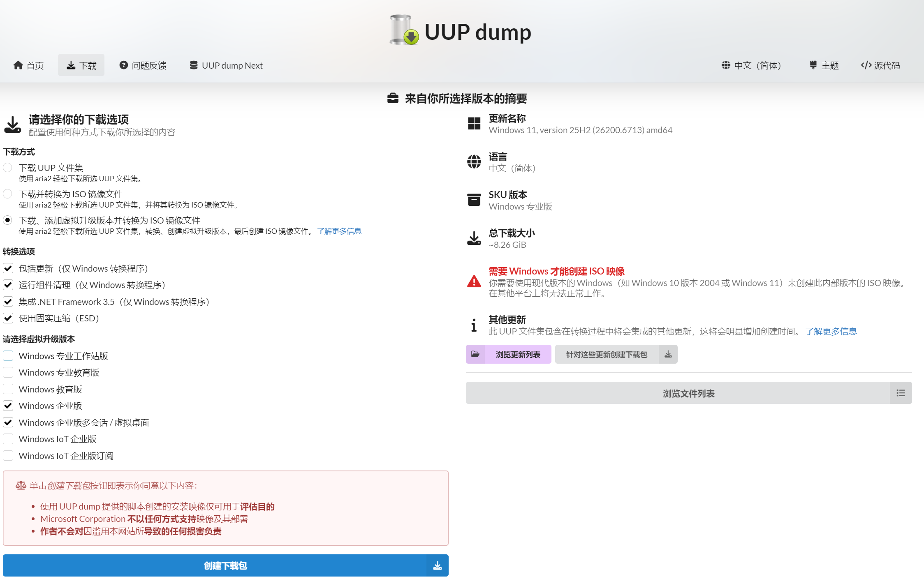
Task: Click the 创建下载包 button
Action: coord(225,565)
